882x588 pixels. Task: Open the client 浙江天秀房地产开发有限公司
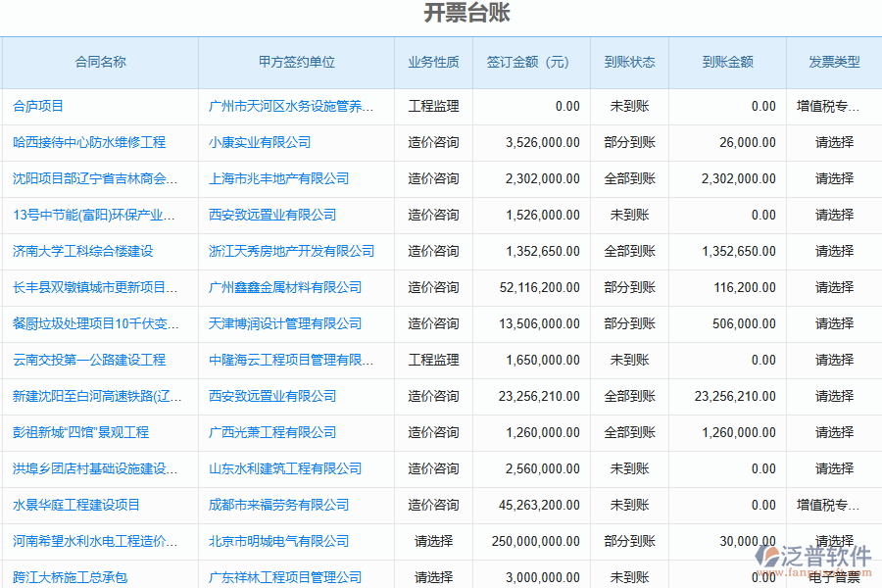tap(292, 251)
